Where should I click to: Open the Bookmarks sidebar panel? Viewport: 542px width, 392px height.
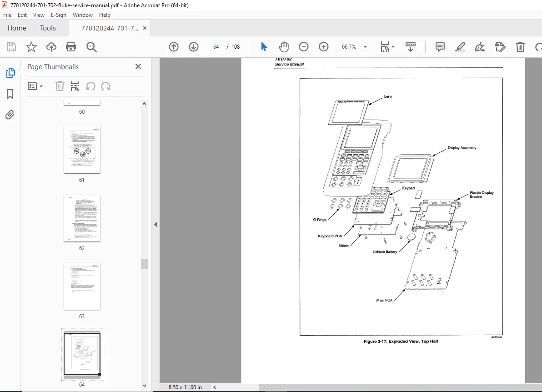(x=10, y=94)
